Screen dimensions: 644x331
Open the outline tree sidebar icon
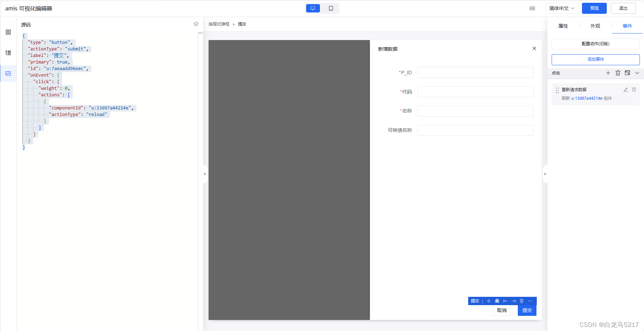click(x=8, y=53)
